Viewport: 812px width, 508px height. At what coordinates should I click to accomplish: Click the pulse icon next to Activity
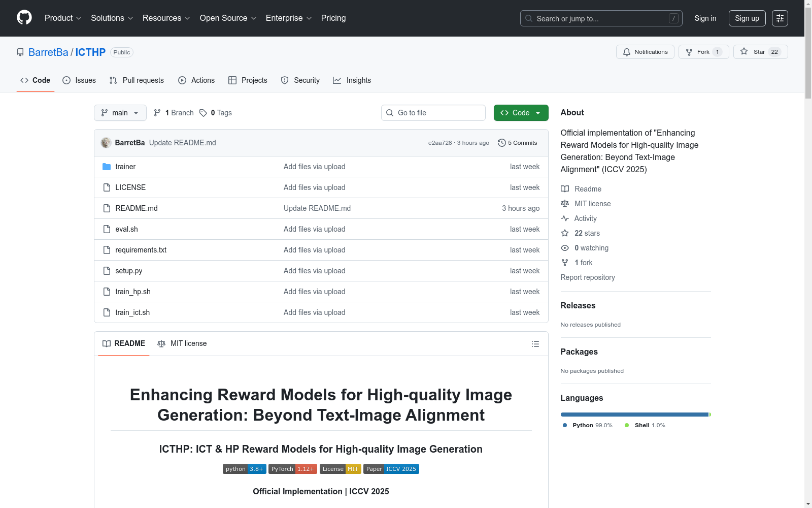565,218
